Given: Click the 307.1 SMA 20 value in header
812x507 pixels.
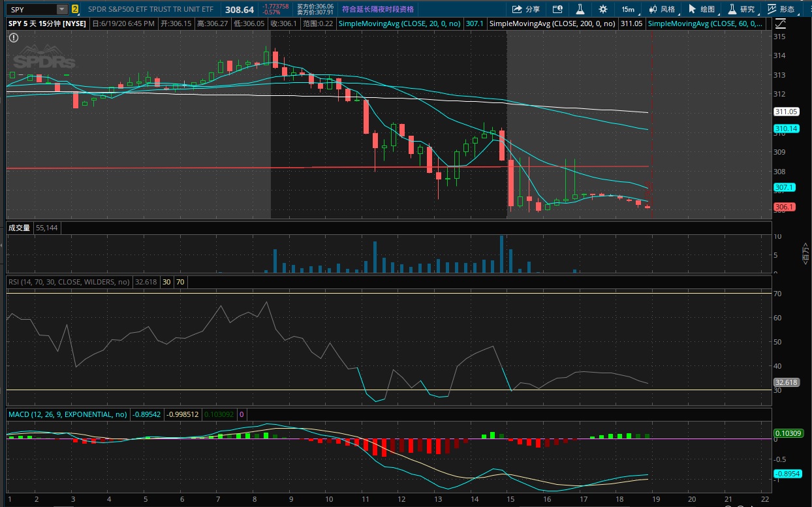Looking at the screenshot, I should (475, 23).
